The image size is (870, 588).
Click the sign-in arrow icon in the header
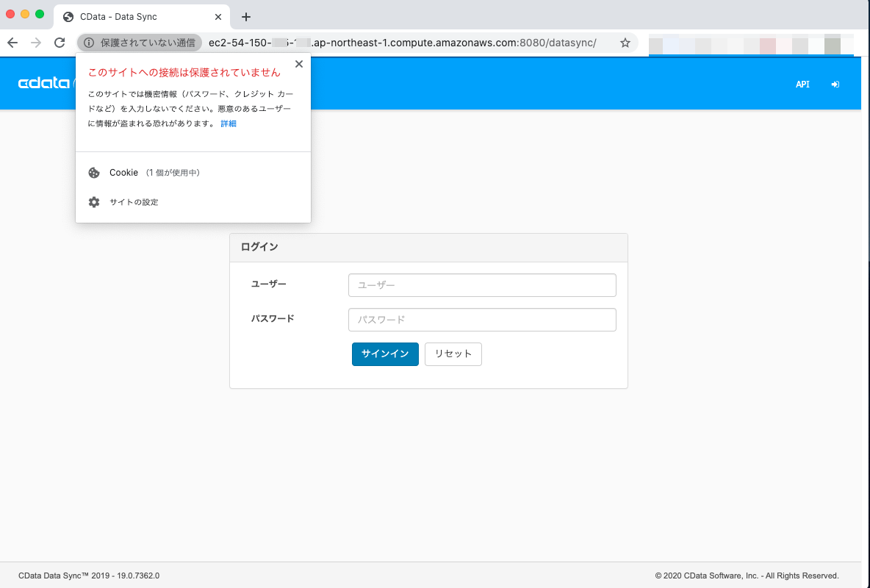[835, 85]
